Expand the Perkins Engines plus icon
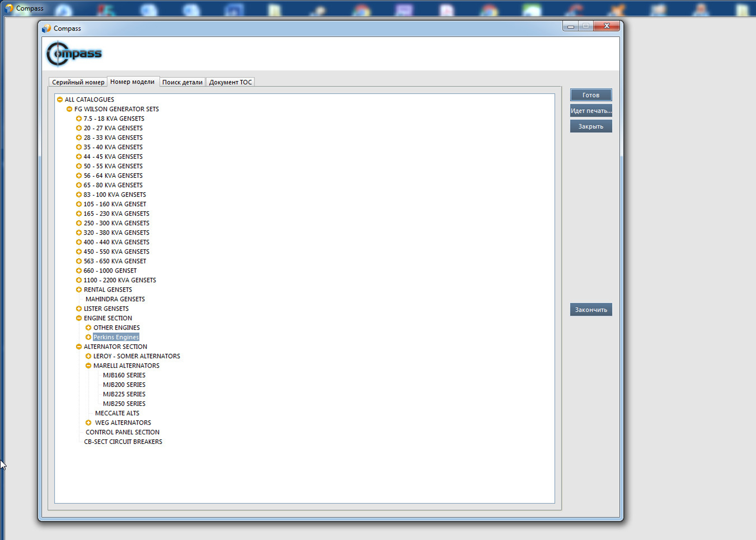This screenshot has width=756, height=540. coord(88,337)
